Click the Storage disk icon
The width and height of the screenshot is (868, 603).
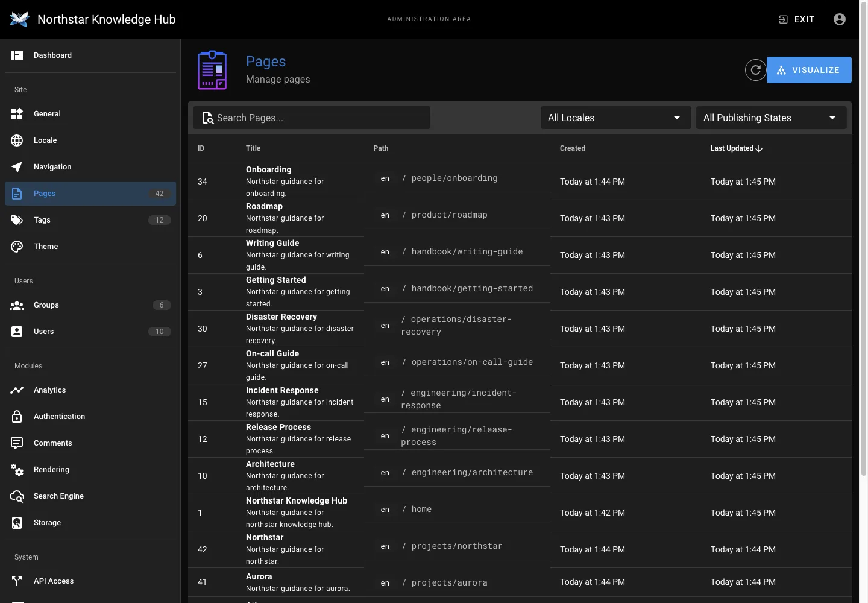click(x=17, y=523)
